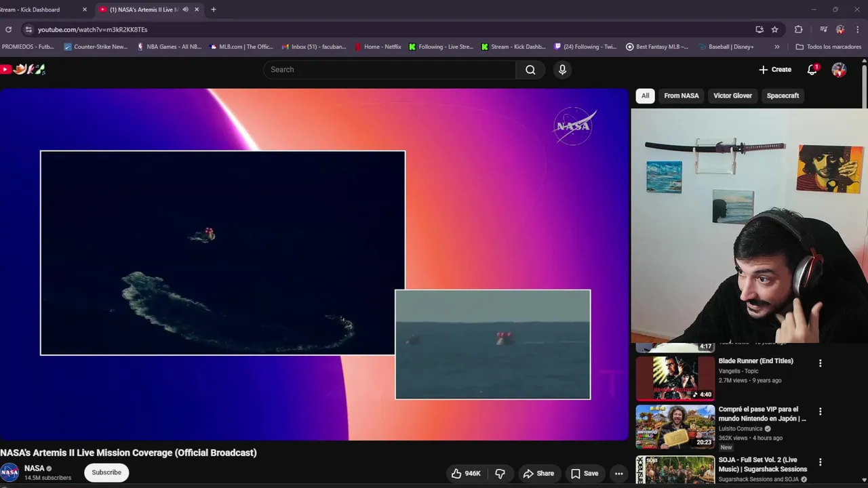This screenshot has height=488, width=868.
Task: View site information icon in address bar
Action: click(x=28, y=30)
